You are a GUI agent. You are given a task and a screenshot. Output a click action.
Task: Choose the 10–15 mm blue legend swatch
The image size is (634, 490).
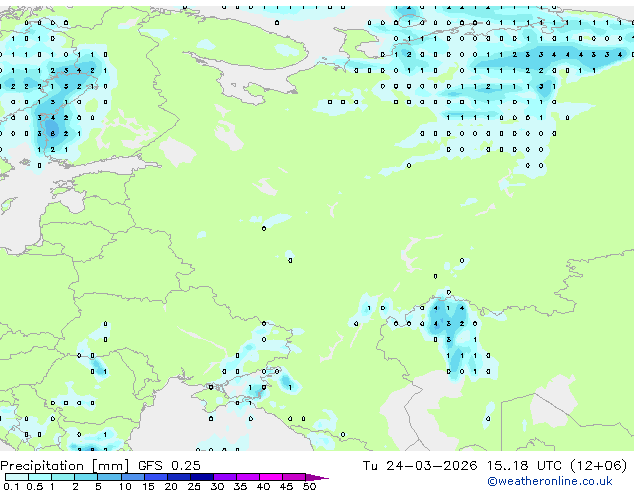tap(132, 477)
